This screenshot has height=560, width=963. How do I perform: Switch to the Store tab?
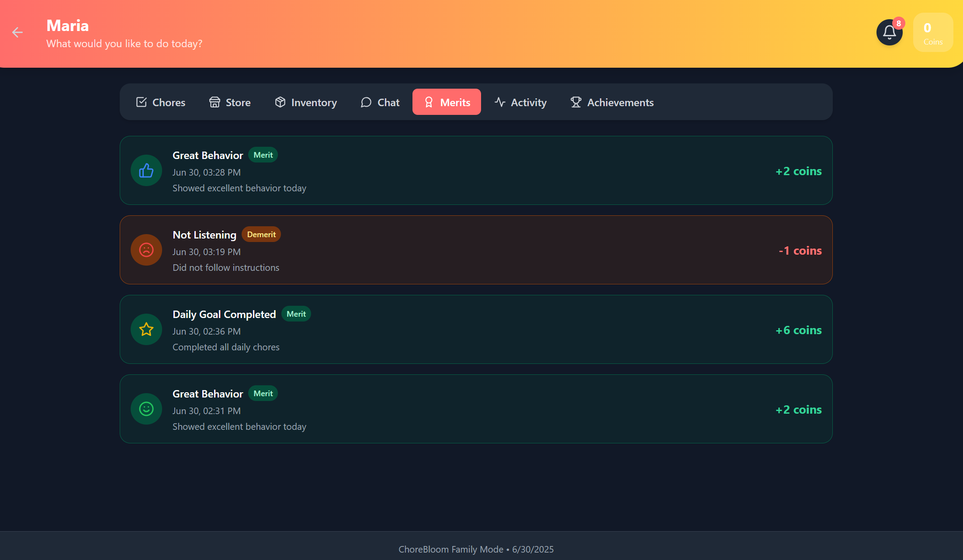tap(230, 102)
